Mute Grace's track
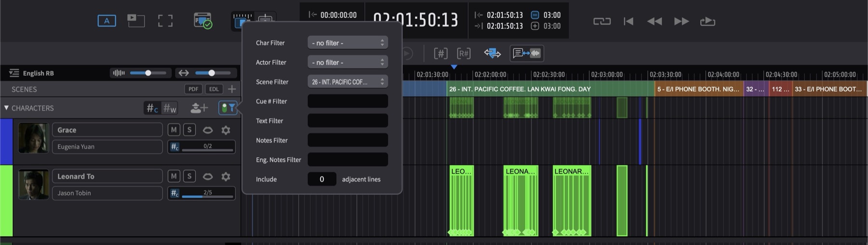 click(174, 130)
